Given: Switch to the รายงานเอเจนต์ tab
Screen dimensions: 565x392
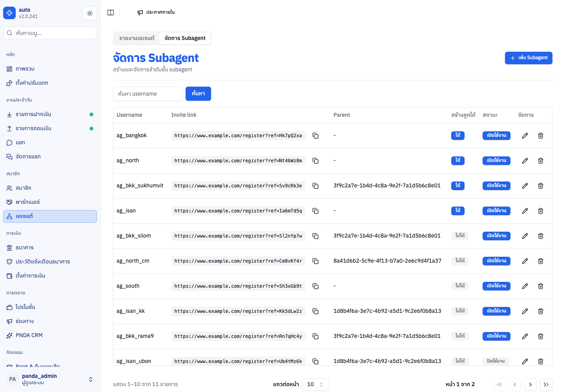Looking at the screenshot, I should click(137, 38).
